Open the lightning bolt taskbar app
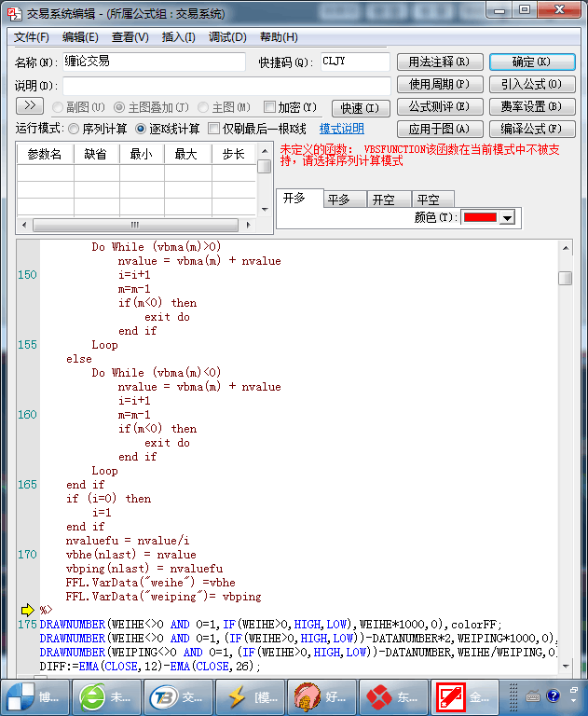Screen dimensions: 588x716 click(250, 696)
